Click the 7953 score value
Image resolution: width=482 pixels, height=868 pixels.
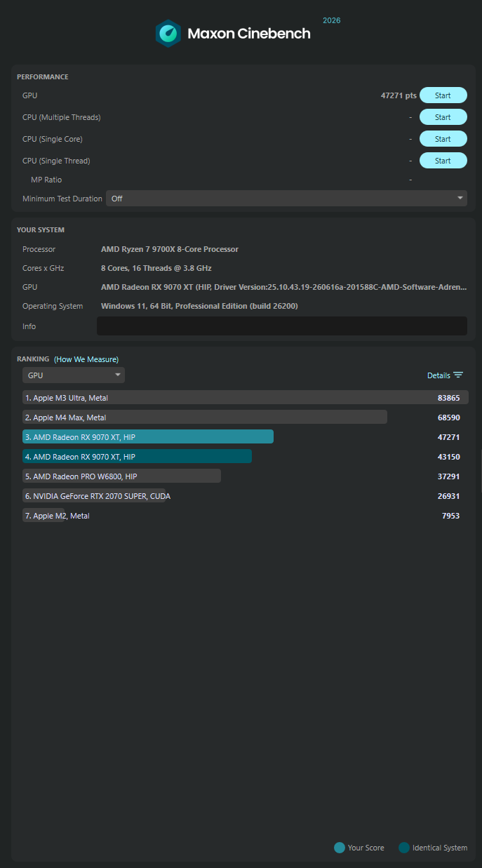tap(450, 516)
